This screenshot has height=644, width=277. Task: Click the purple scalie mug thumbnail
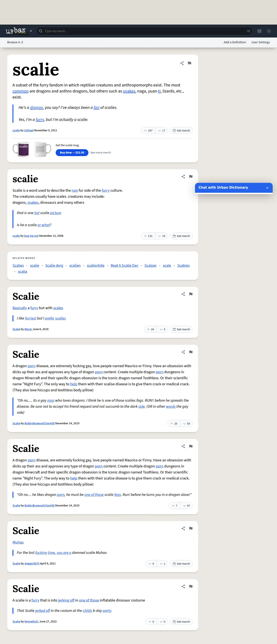[22, 149]
